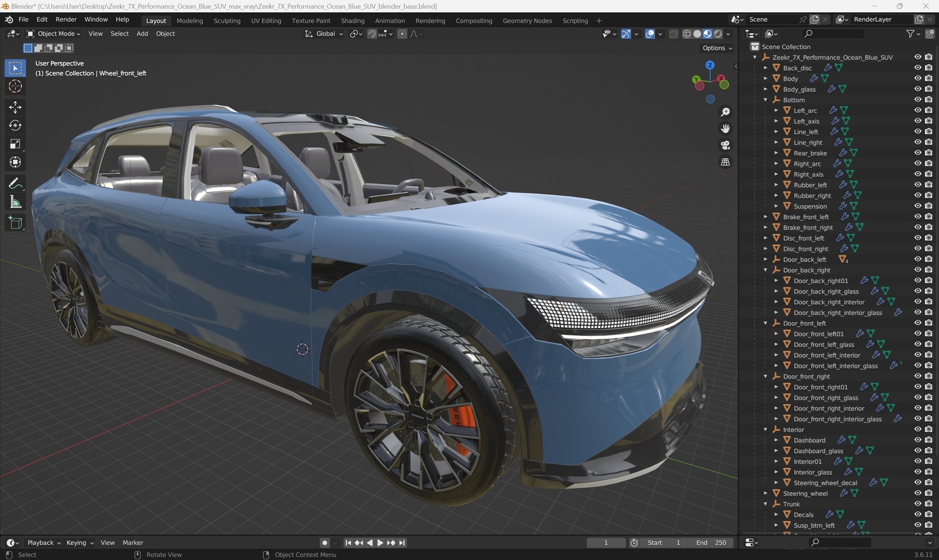The width and height of the screenshot is (939, 560).
Task: Open Object Mode dropdown
Action: [53, 34]
